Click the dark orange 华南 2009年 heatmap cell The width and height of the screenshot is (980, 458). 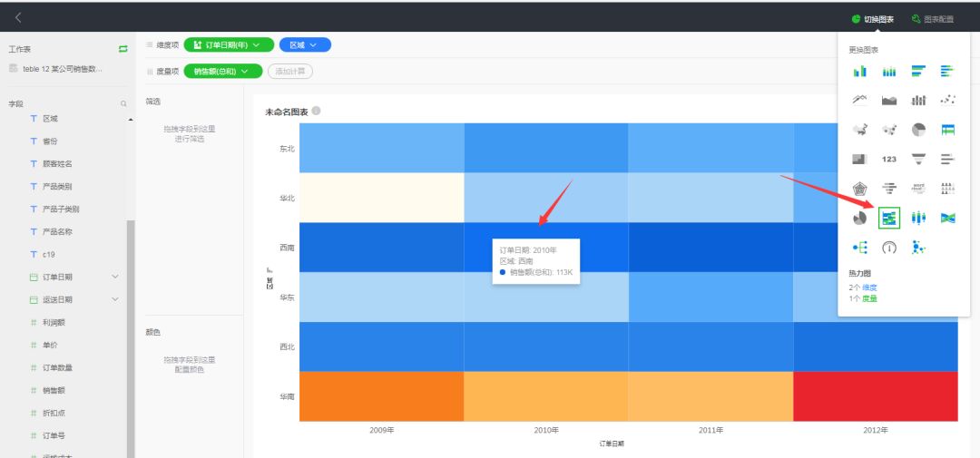(x=382, y=396)
